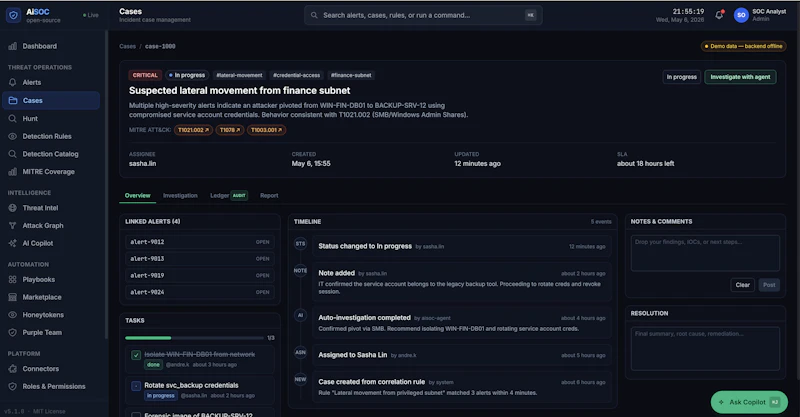Uncheck the Isolate WIN-FIN-DB01 task checkbox
Image resolution: width=800 pixels, height=417 pixels.
coord(136,355)
